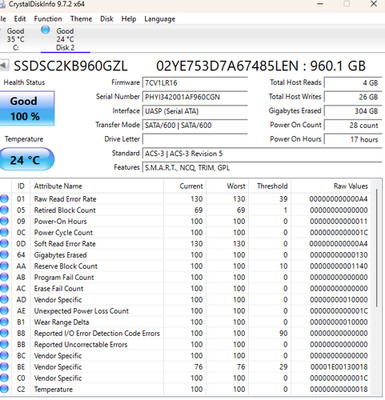Minimize the CrystalDiskInfo window
The image size is (385, 400).
tap(320, 4)
